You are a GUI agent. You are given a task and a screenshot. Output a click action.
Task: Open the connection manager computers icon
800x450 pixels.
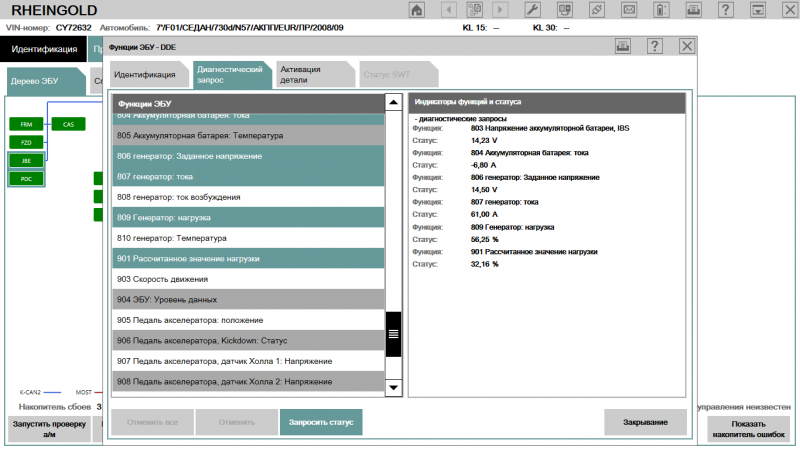pyautogui.click(x=565, y=10)
